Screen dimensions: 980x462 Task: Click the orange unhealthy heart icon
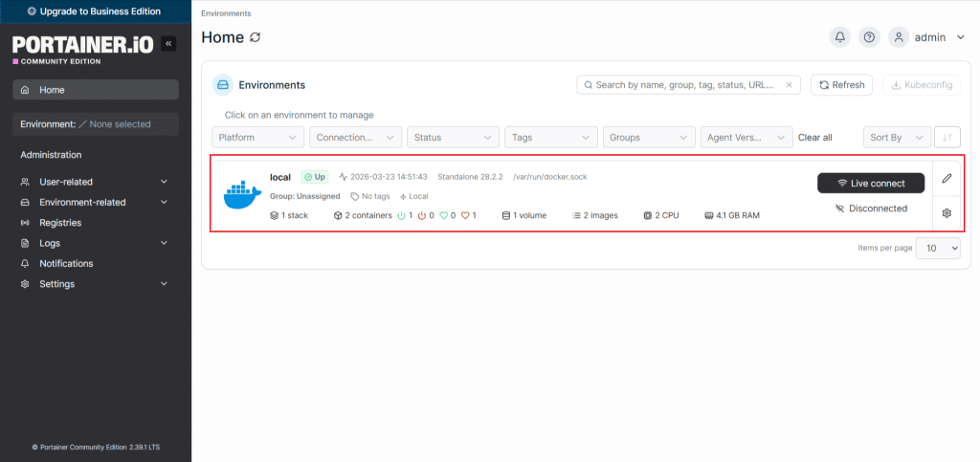465,215
